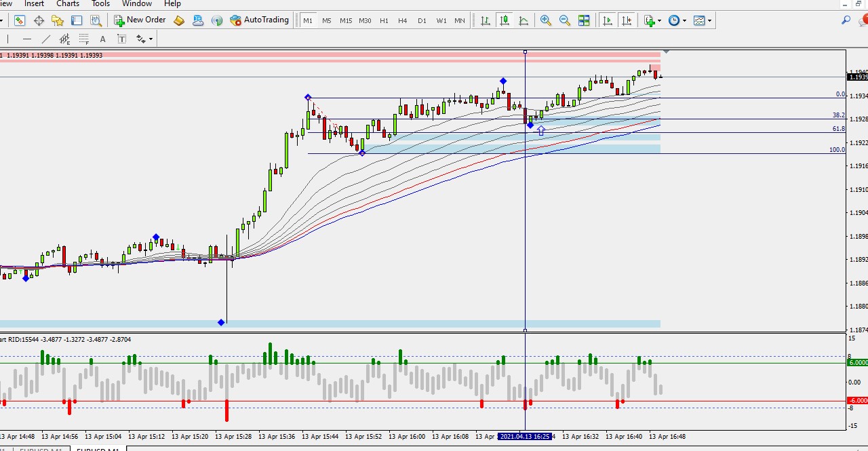The width and height of the screenshot is (868, 451).
Task: Expand the arrows tool dropdown
Action: pyautogui.click(x=151, y=39)
